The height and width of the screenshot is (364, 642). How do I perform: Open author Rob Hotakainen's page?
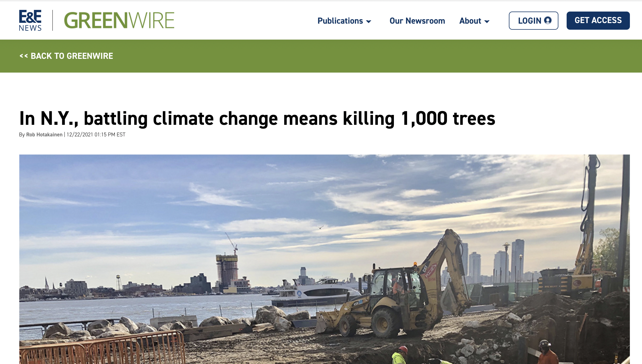[44, 134]
